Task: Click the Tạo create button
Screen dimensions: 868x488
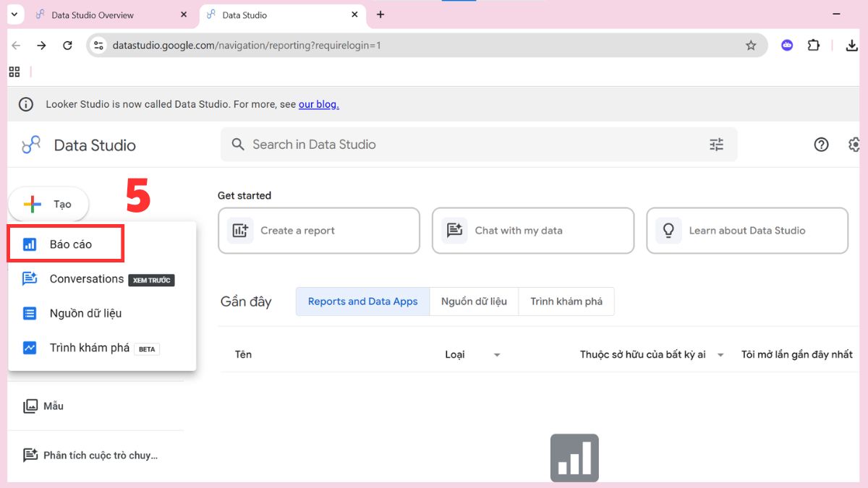Action: click(48, 205)
